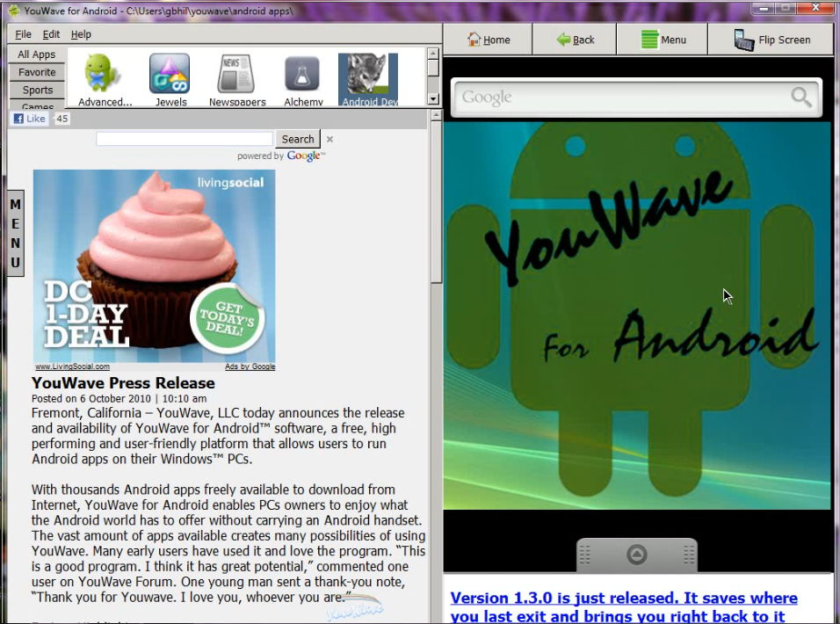840x624 pixels.
Task: Click the YouWave for Android wallpaper
Action: (x=637, y=316)
